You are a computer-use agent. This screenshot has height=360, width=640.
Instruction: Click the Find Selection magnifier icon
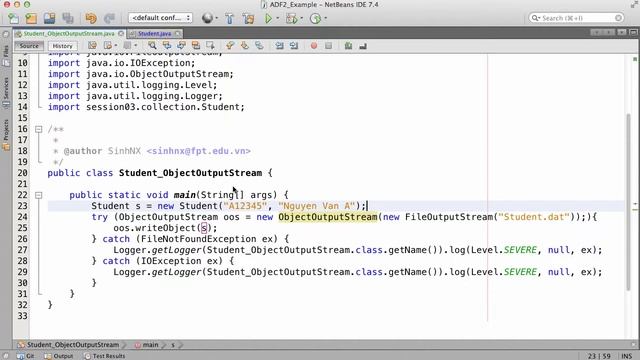click(x=152, y=46)
